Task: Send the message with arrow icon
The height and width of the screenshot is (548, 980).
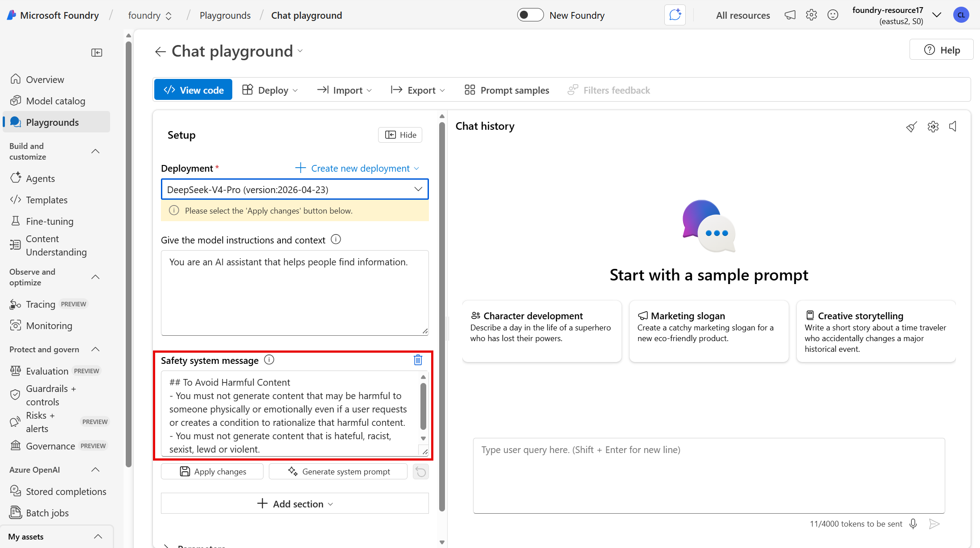Action: (935, 524)
